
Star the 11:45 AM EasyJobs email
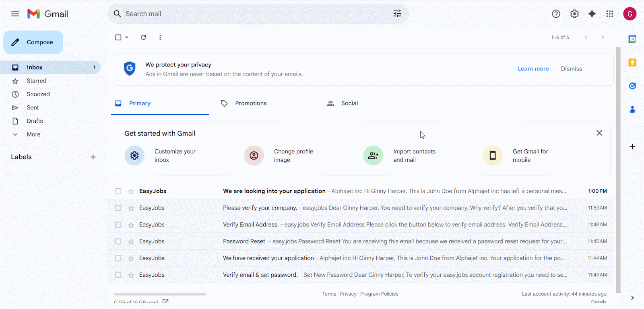pos(131,241)
